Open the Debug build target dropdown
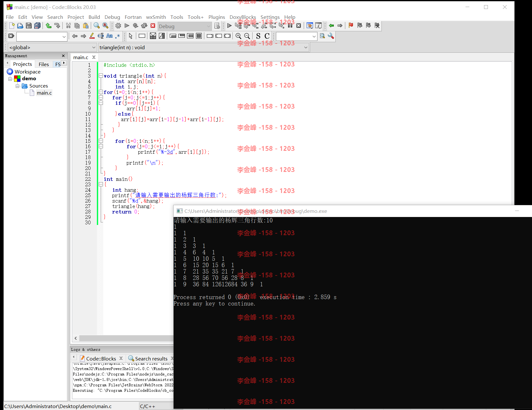This screenshot has height=410, width=532. pos(184,26)
